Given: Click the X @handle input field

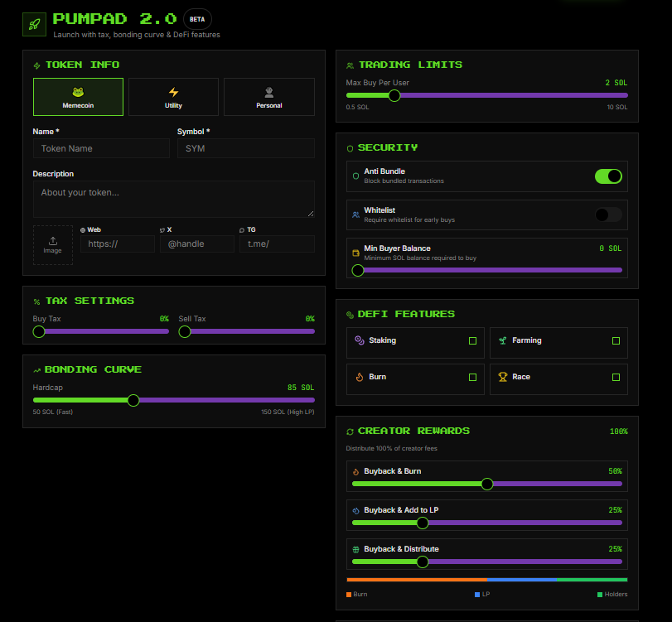Looking at the screenshot, I should click(x=197, y=243).
